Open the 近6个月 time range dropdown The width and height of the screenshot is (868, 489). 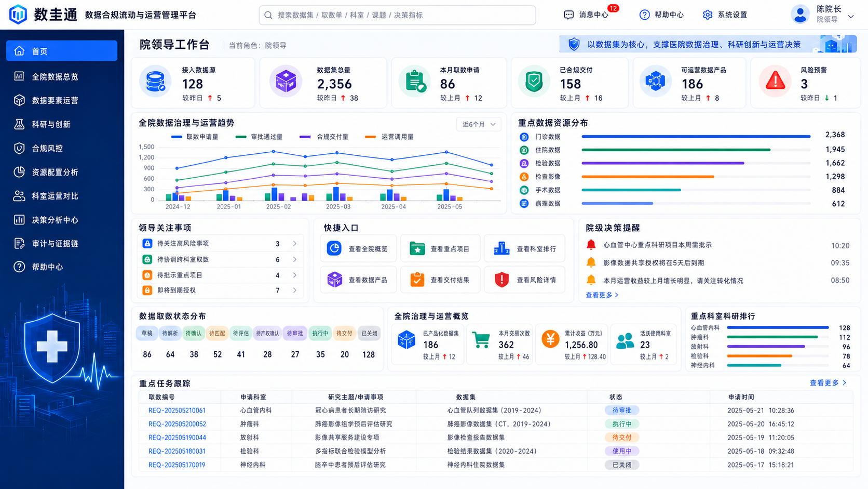[479, 124]
